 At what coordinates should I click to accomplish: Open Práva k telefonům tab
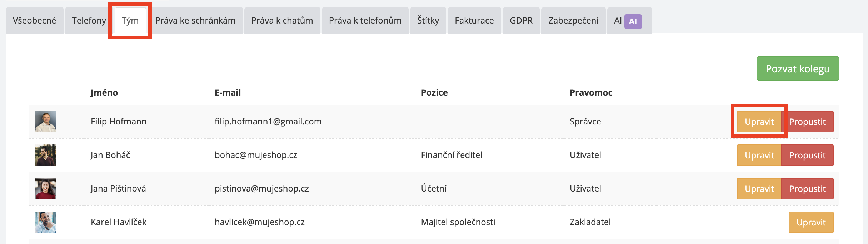tap(365, 21)
